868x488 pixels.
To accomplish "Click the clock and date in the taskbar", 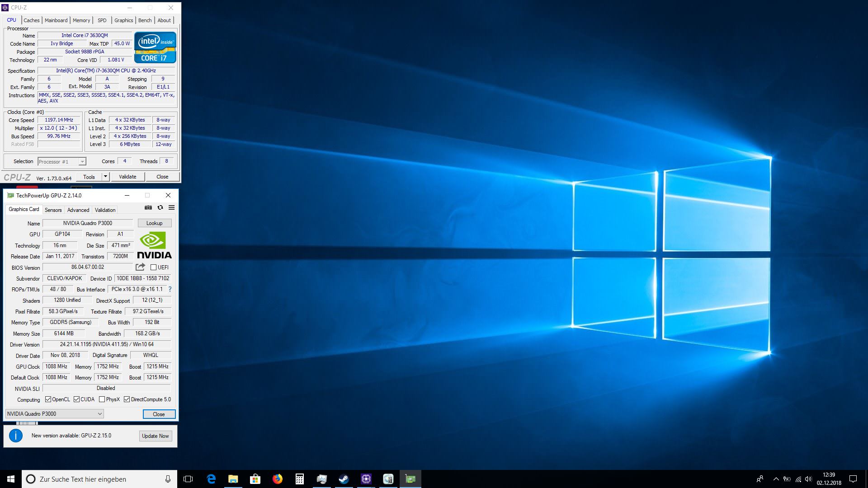I will (829, 479).
